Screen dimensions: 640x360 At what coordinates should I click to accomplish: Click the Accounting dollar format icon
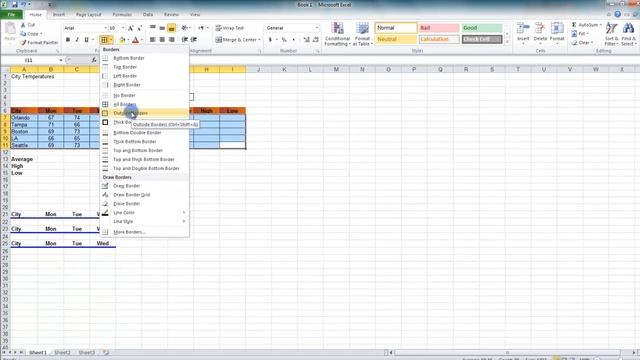coord(270,40)
